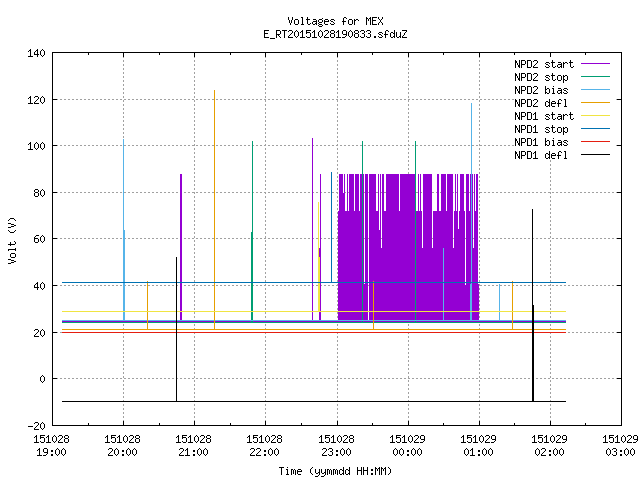Click the purple NPD2 start legend line
Screen dimensions: 640x480
tap(595, 64)
